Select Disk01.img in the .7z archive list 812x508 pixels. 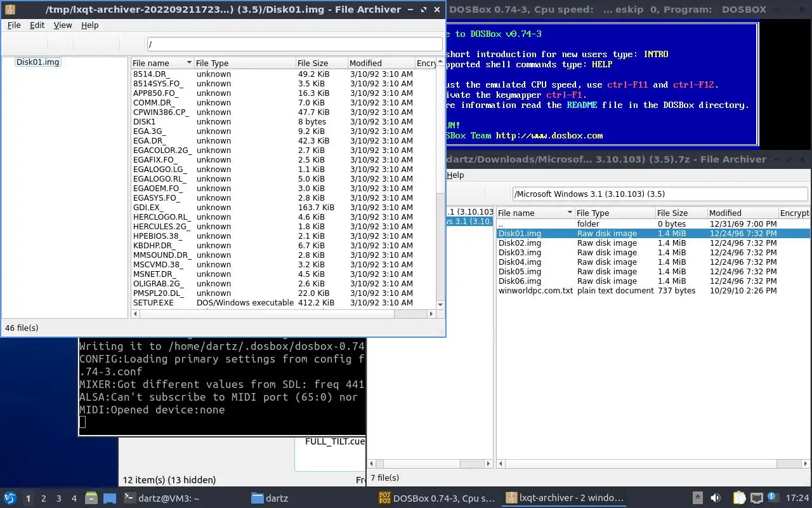(653, 234)
